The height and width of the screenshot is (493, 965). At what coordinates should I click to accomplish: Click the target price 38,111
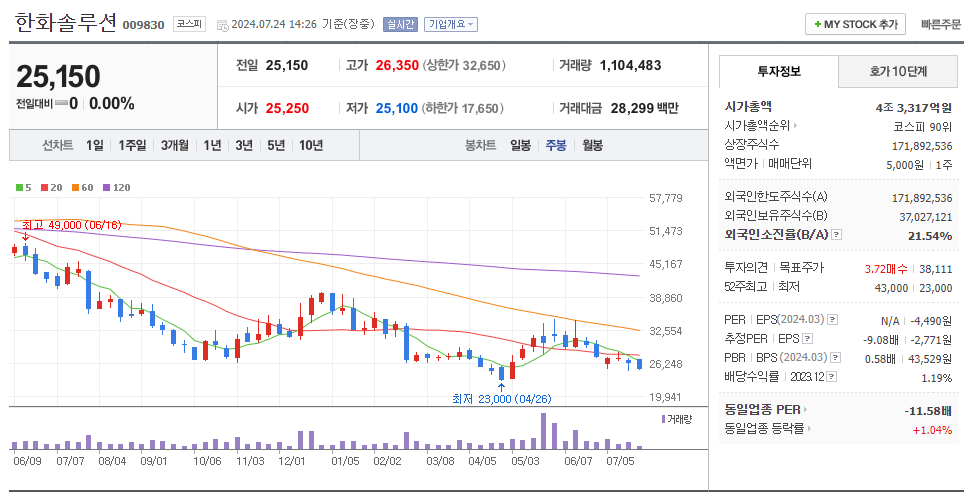pyautogui.click(x=935, y=268)
